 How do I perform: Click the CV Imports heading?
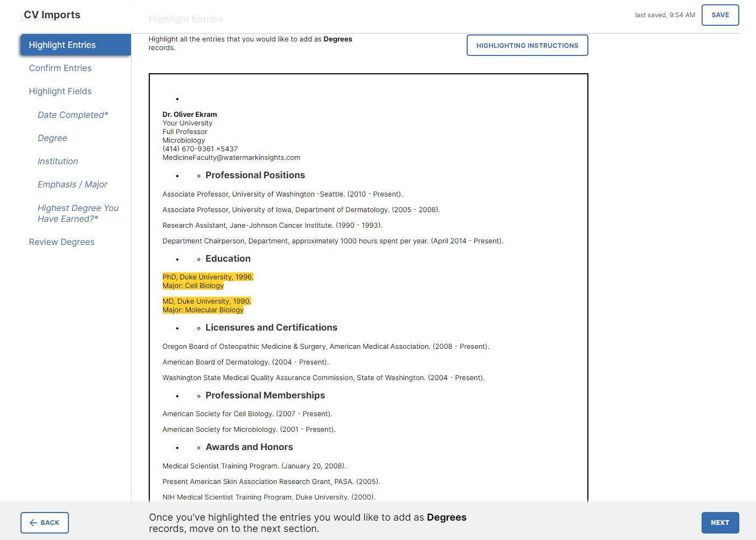52,15
